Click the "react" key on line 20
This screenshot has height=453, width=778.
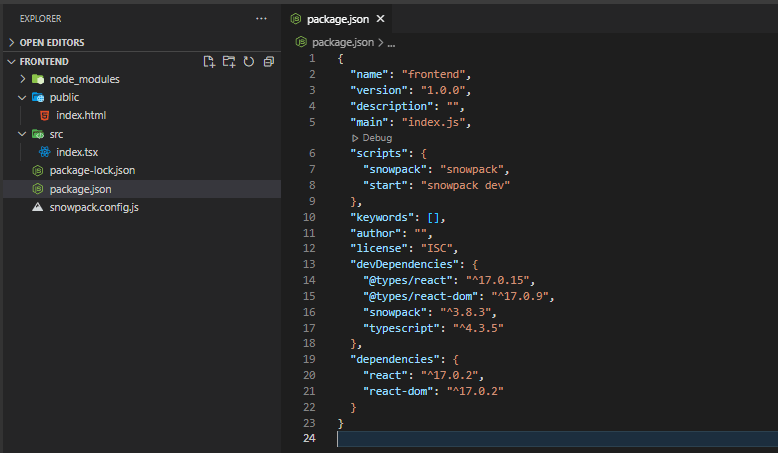click(x=385, y=376)
